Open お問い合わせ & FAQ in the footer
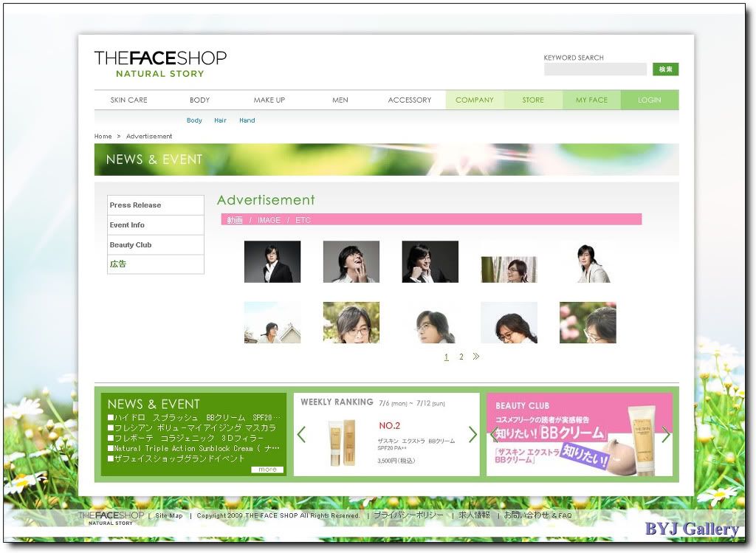 click(537, 515)
